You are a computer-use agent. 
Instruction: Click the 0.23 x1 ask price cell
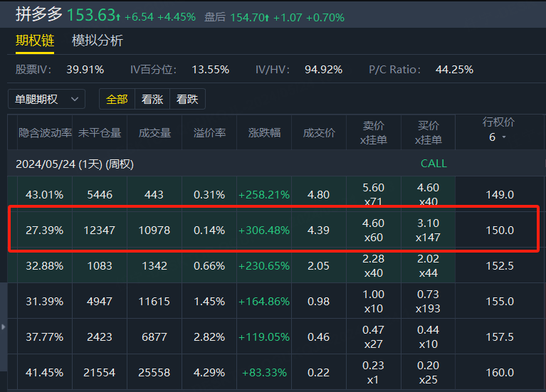point(373,372)
